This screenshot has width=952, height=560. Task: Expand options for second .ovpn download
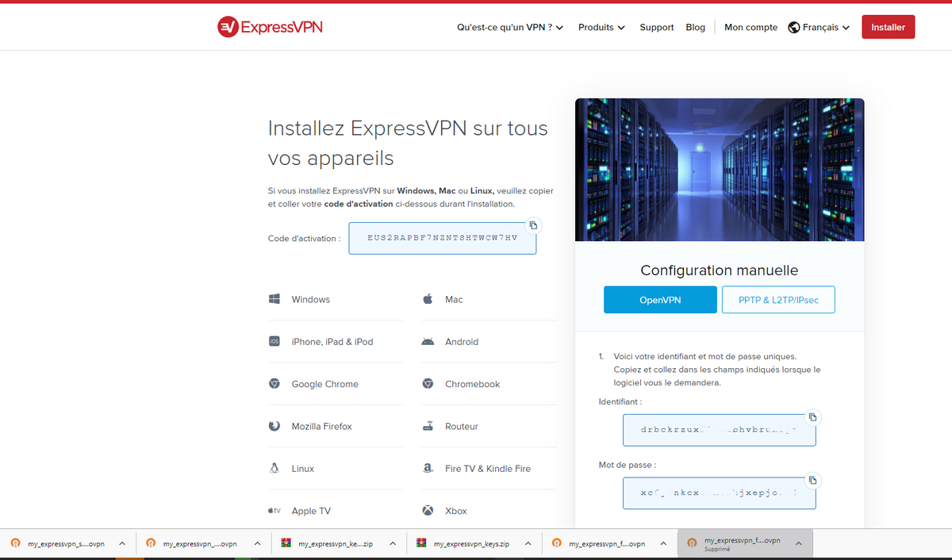coord(257,543)
